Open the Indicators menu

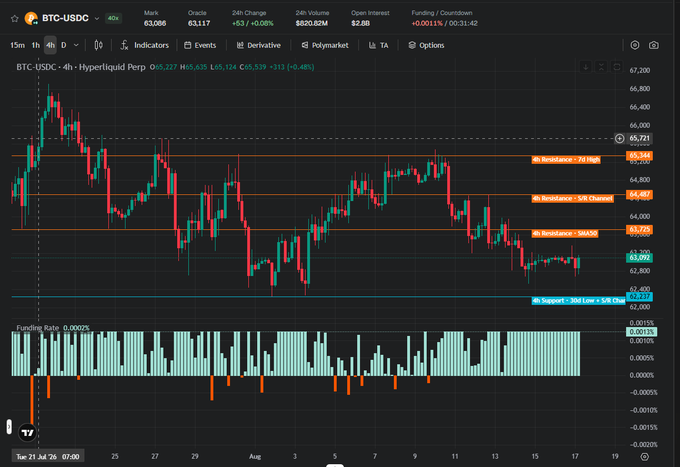[144, 45]
